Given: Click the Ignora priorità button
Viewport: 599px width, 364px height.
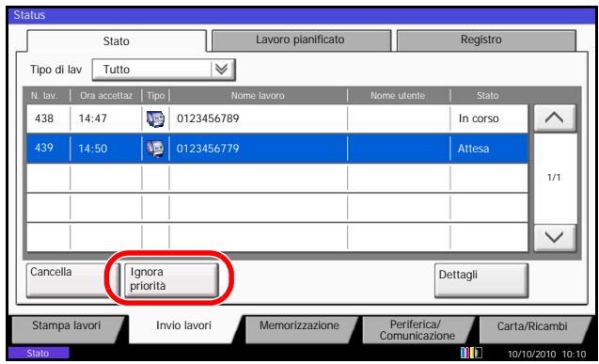Looking at the screenshot, I should (x=171, y=280).
